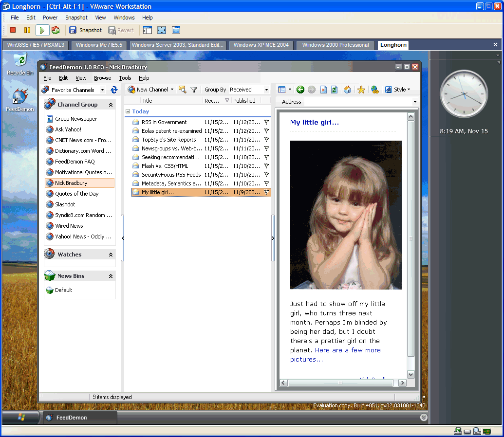Click the filter funnel icon

[x=194, y=90]
